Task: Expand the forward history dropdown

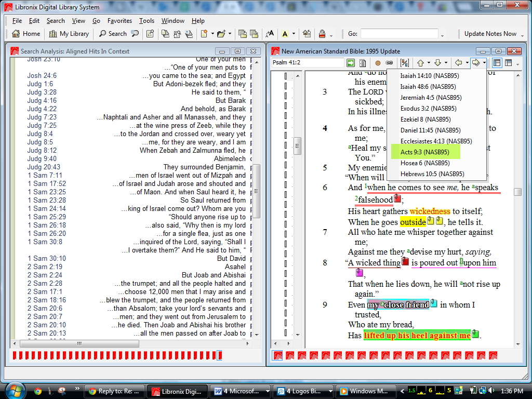Action: 485,63
